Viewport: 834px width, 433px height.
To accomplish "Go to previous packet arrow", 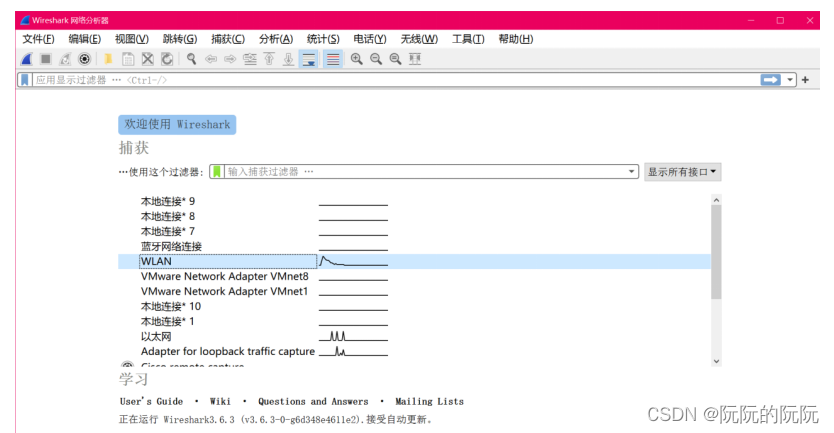I will coord(211,59).
